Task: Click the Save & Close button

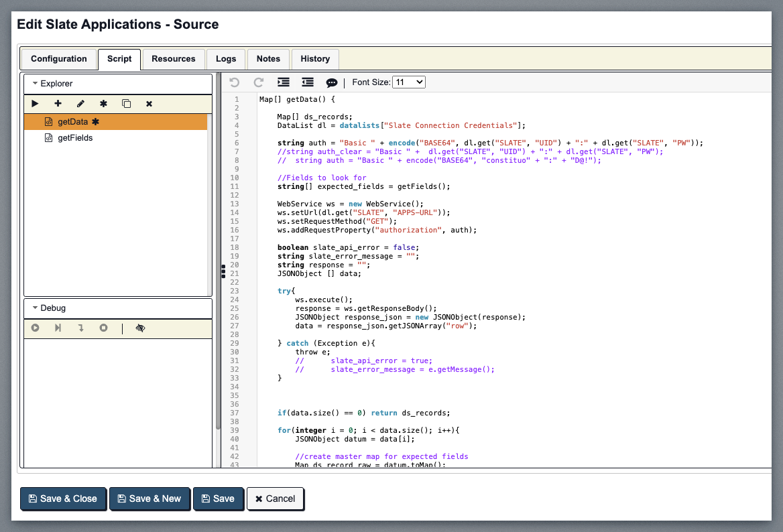Action: [x=62, y=498]
